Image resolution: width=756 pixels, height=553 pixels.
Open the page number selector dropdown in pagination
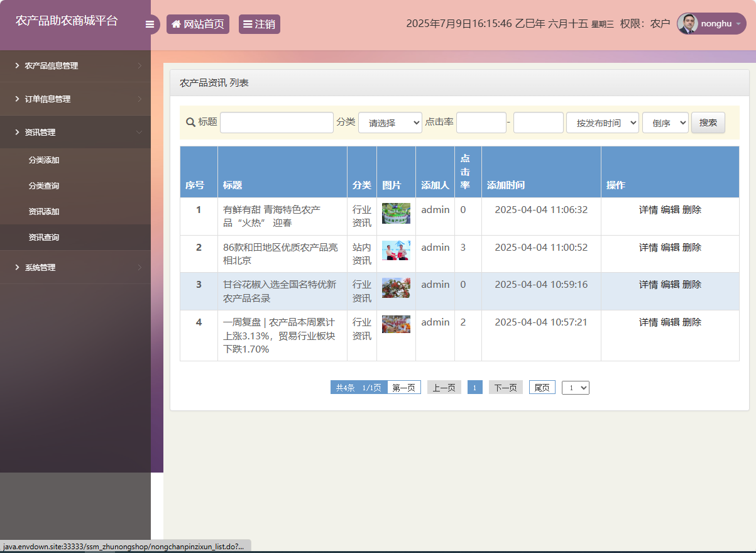(575, 387)
